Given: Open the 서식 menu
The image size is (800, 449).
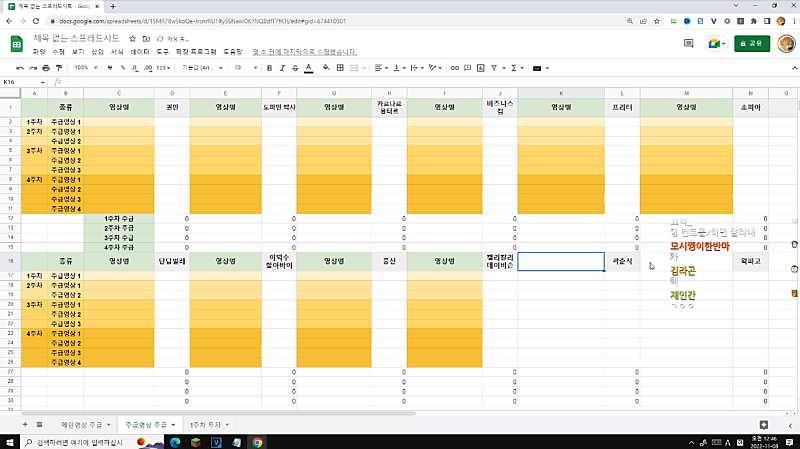Looking at the screenshot, I should pyautogui.click(x=117, y=52).
